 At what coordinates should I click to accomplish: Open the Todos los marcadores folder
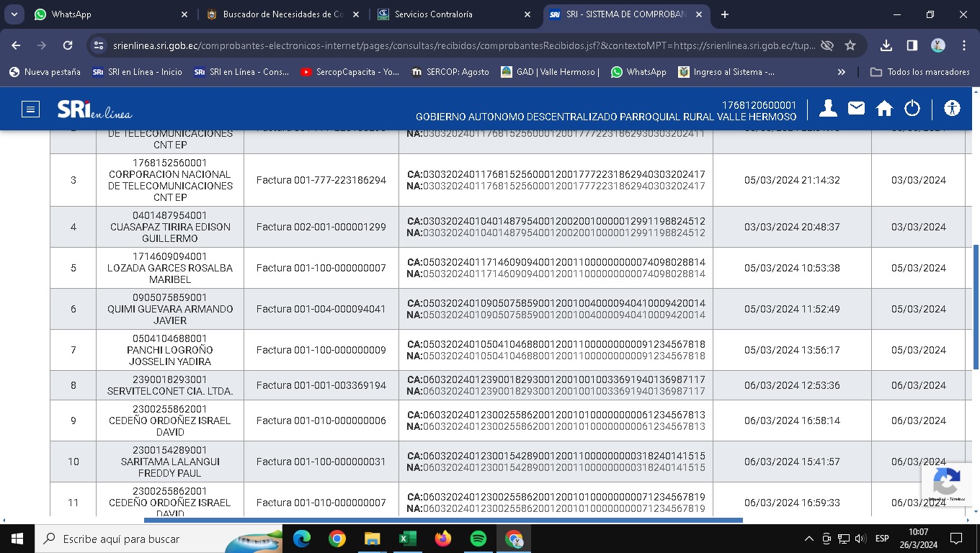pos(920,72)
